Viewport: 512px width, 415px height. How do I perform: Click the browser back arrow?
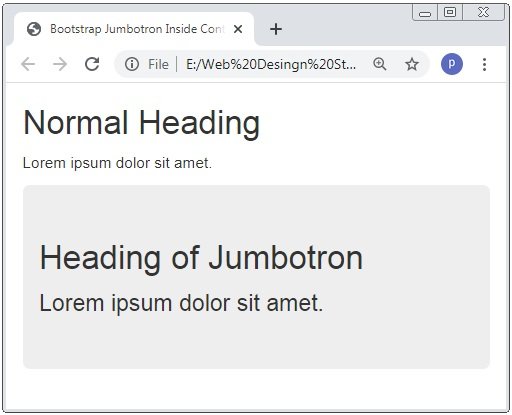(28, 64)
